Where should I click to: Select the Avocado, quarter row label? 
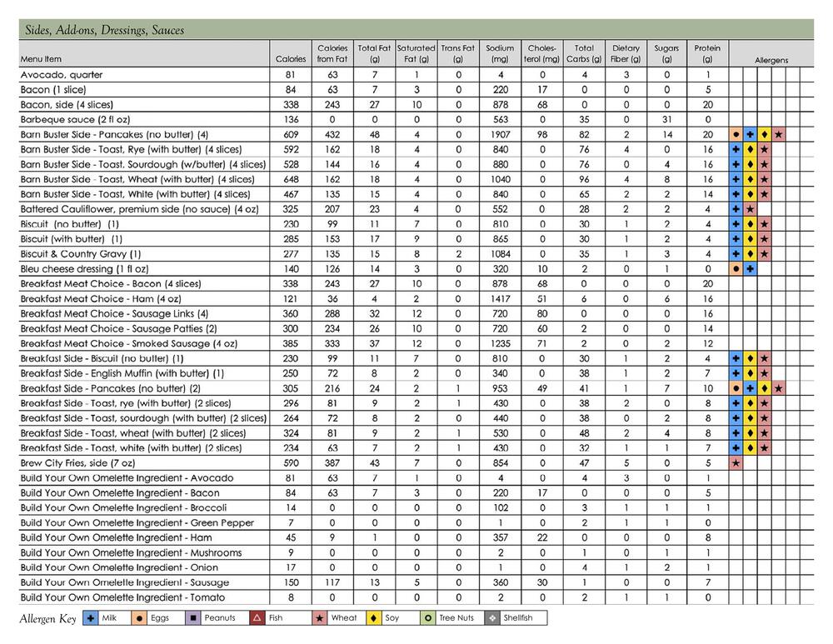[59, 75]
